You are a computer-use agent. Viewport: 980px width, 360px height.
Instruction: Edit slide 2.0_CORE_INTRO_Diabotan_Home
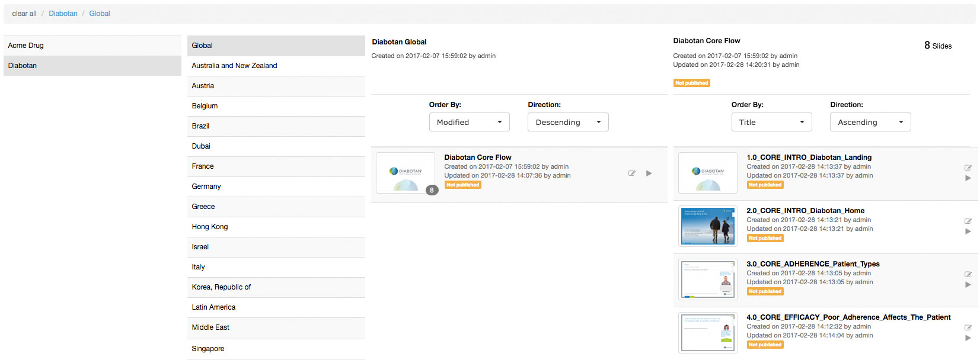968,221
